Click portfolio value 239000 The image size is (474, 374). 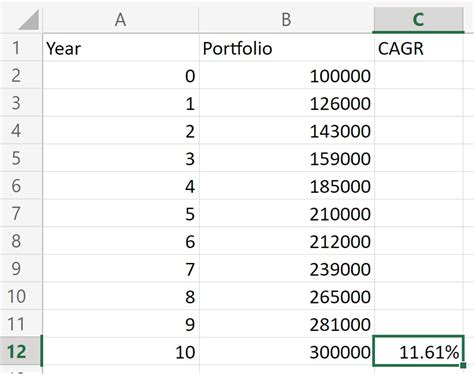(287, 269)
